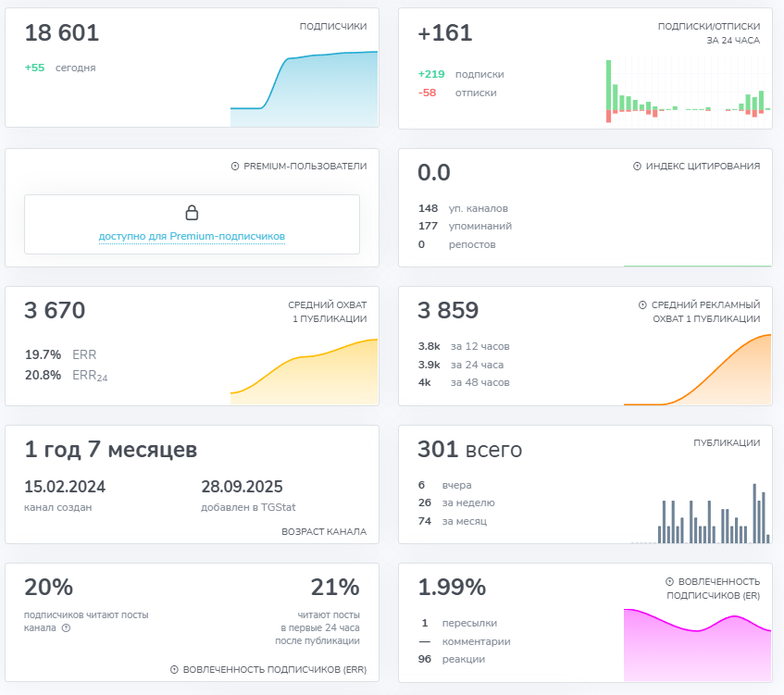Click info icon beside СРЕДНИЙ РЕКЛАМНЫЙ ОХВАТ
This screenshot has height=695, width=784.
click(x=642, y=304)
